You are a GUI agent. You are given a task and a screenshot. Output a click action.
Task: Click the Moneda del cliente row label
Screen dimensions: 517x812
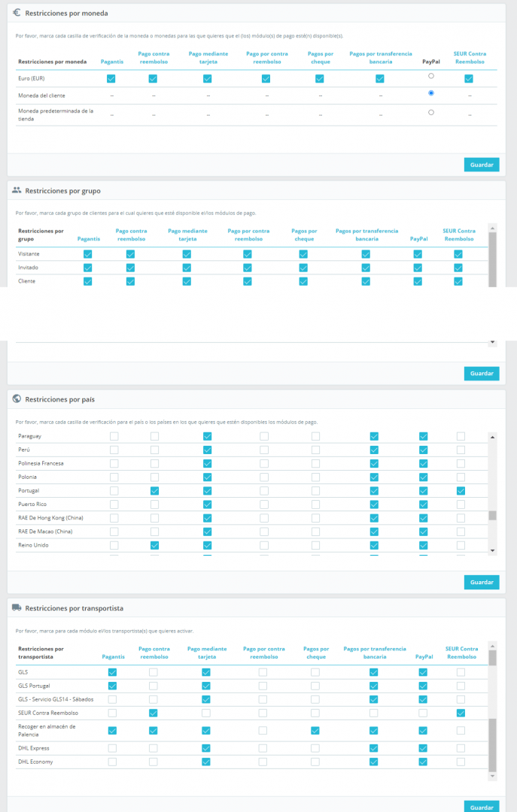tap(41, 95)
